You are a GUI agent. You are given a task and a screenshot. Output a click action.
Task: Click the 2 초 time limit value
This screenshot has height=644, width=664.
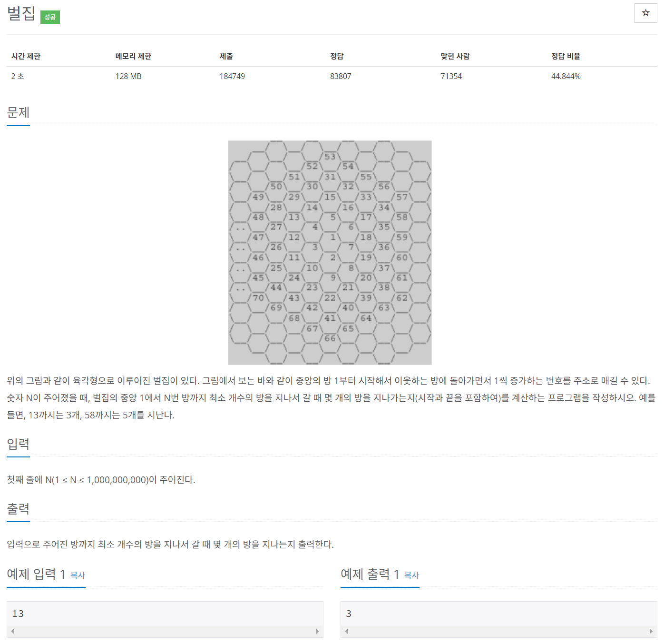pyautogui.click(x=18, y=76)
